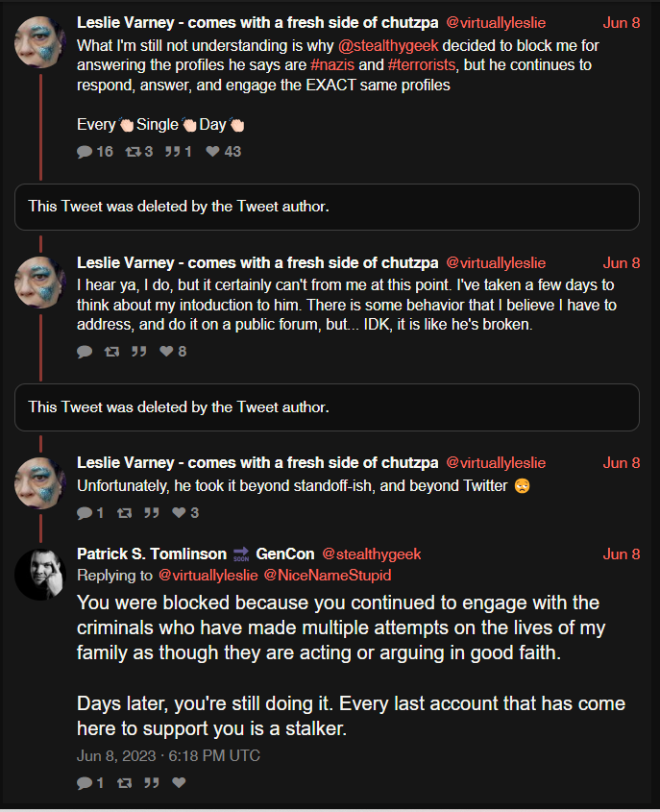The width and height of the screenshot is (660, 812).
Task: Click the quote icon with count 1
Action: tap(172, 151)
